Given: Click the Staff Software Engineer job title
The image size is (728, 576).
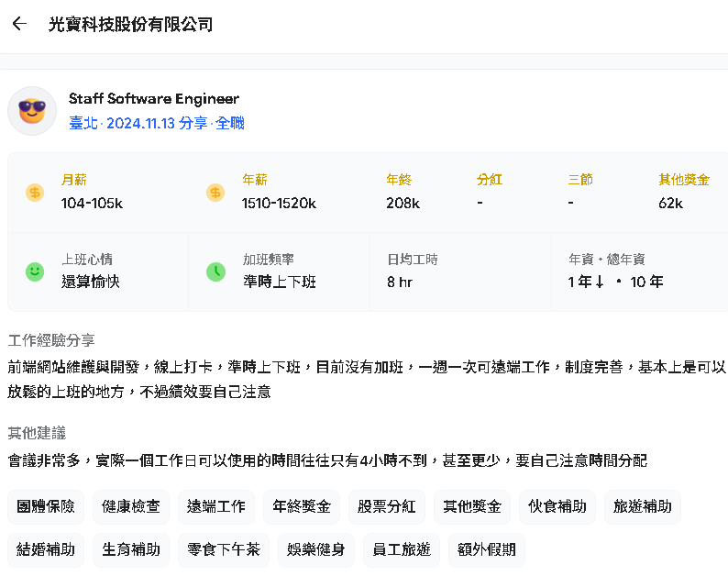Looking at the screenshot, I should (154, 98).
